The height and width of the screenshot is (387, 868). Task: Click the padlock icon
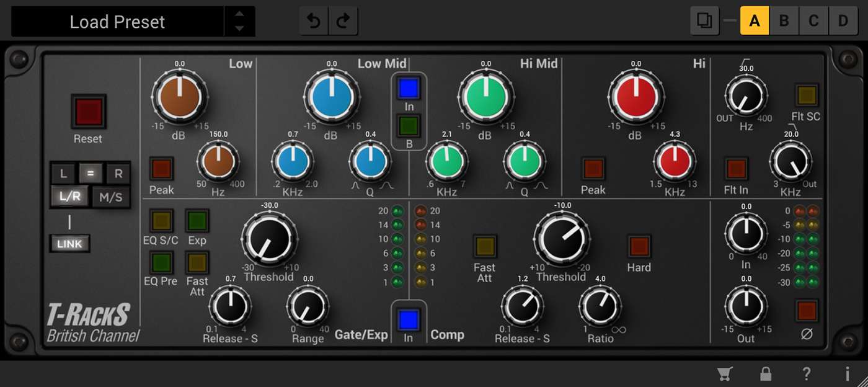pyautogui.click(x=766, y=373)
